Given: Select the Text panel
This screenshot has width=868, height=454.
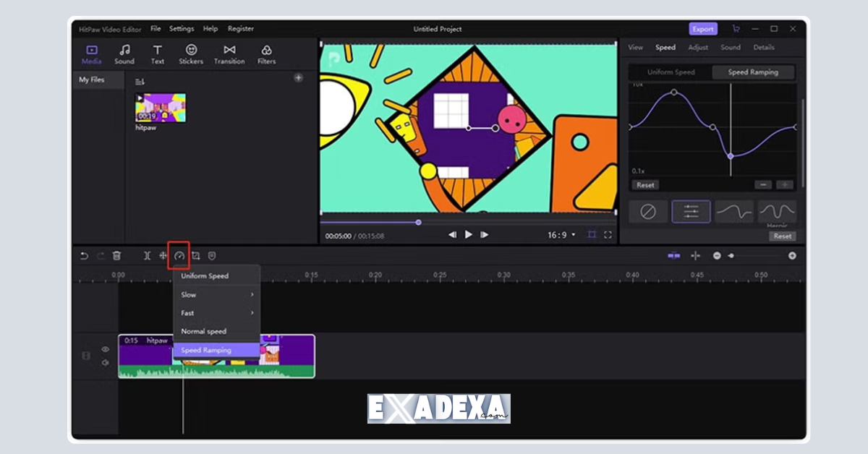Looking at the screenshot, I should [x=157, y=53].
